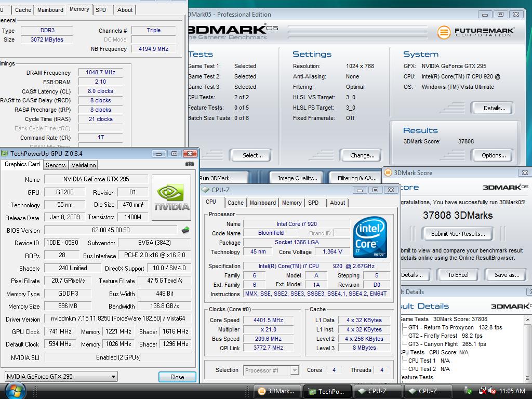This screenshot has width=532, height=399.
Task: Switch to second CPU-Z taskbar button
Action: click(428, 391)
